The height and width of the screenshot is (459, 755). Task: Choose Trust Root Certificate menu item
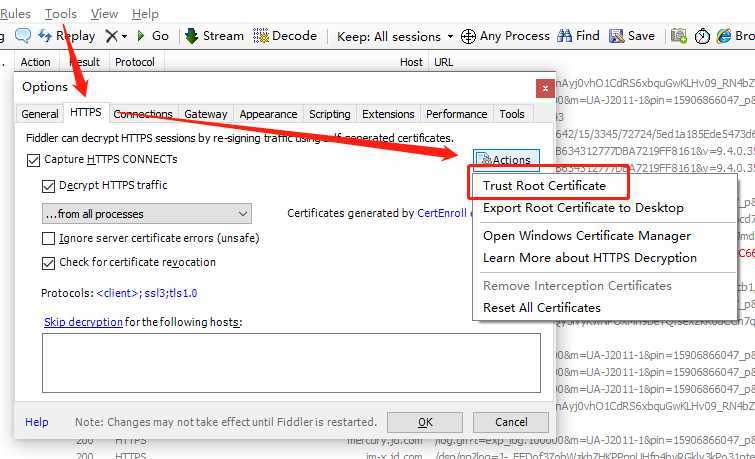545,185
